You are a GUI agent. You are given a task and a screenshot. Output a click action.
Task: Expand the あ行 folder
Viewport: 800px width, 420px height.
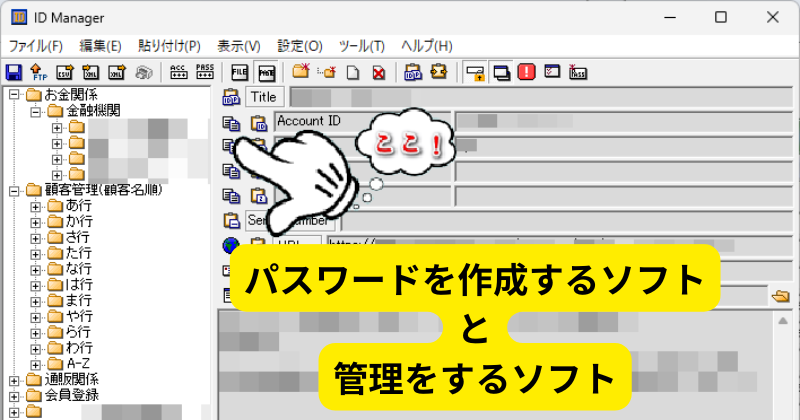pos(35,207)
